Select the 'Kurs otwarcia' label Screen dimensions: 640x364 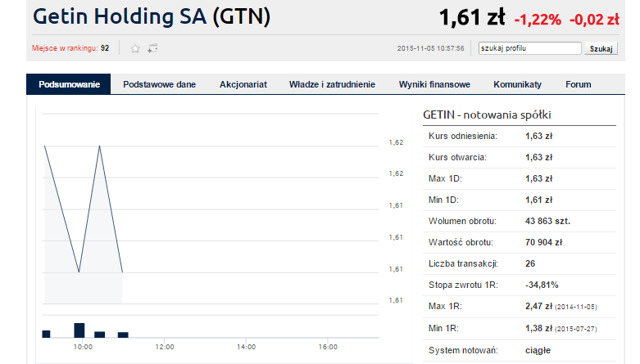(x=457, y=157)
